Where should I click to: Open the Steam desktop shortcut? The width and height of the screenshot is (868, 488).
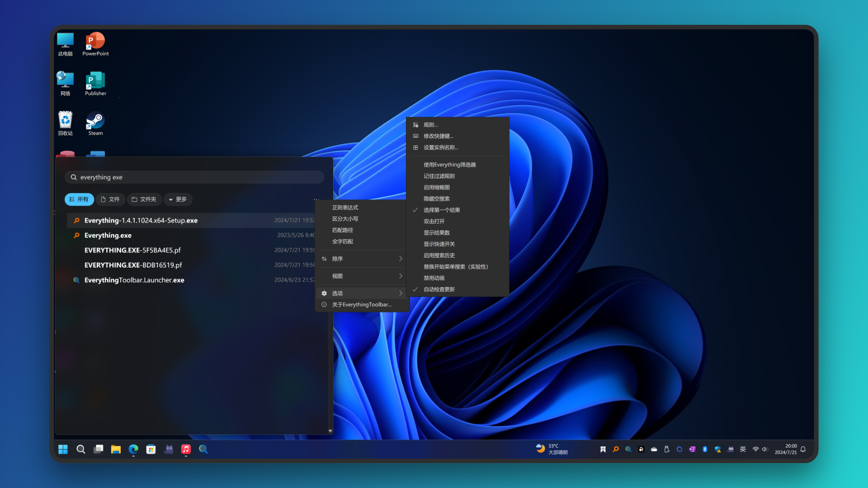(95, 123)
